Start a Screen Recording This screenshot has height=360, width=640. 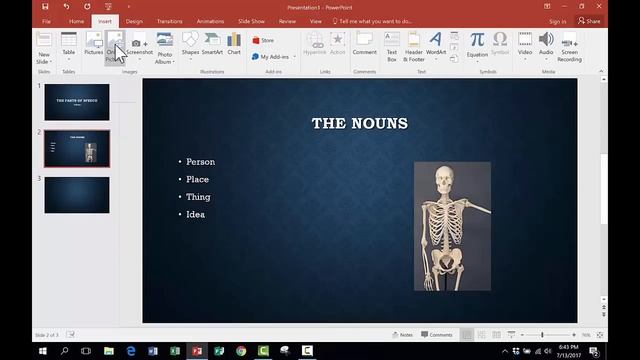[x=569, y=47]
